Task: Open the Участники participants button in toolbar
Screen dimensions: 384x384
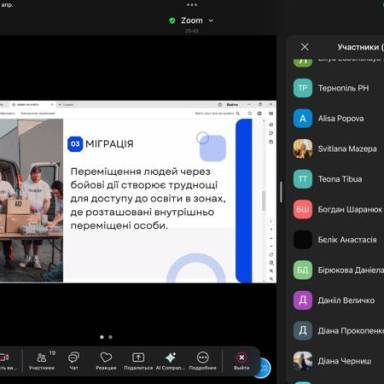Action: point(42,361)
